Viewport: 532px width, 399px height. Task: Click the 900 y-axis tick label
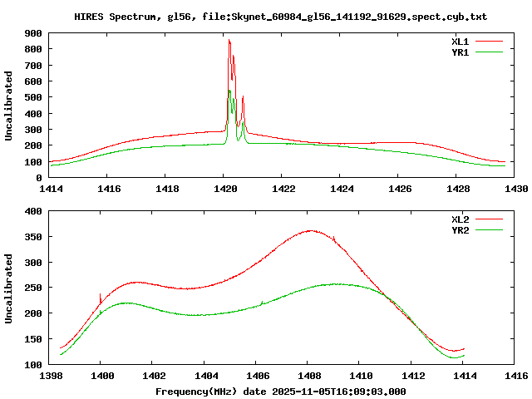tap(33, 33)
